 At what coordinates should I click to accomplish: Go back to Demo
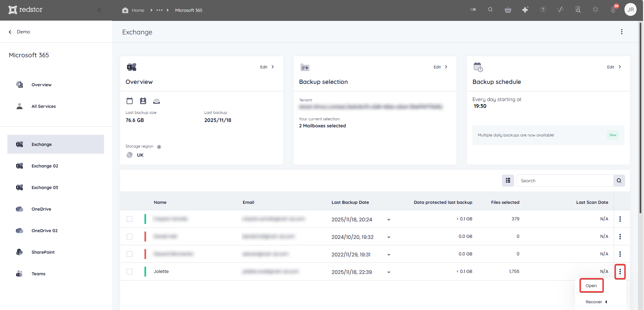24,32
